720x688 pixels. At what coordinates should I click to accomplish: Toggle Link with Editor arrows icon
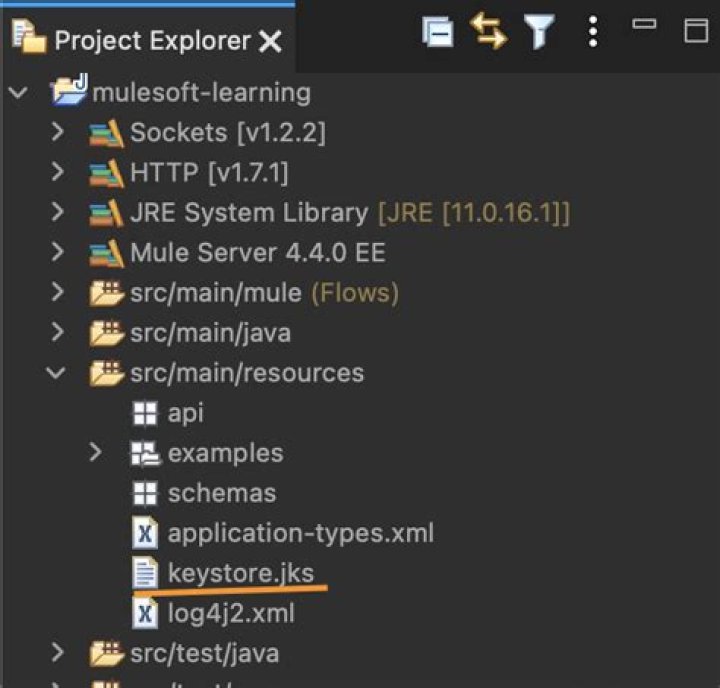pos(489,31)
